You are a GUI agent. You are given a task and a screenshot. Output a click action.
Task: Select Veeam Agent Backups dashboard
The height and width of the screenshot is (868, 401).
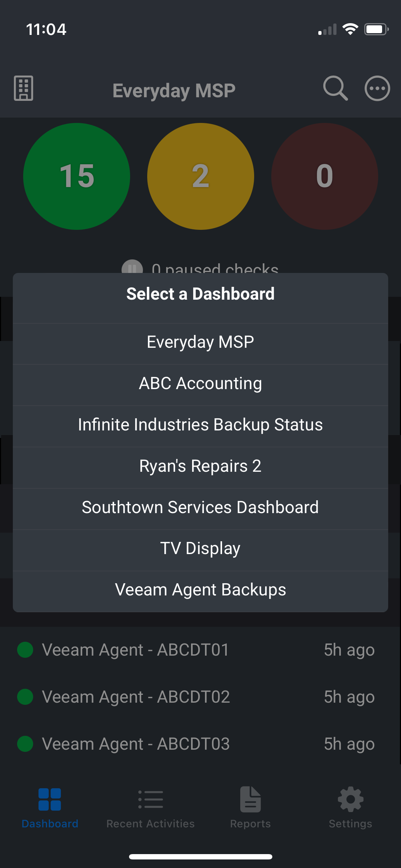point(200,590)
